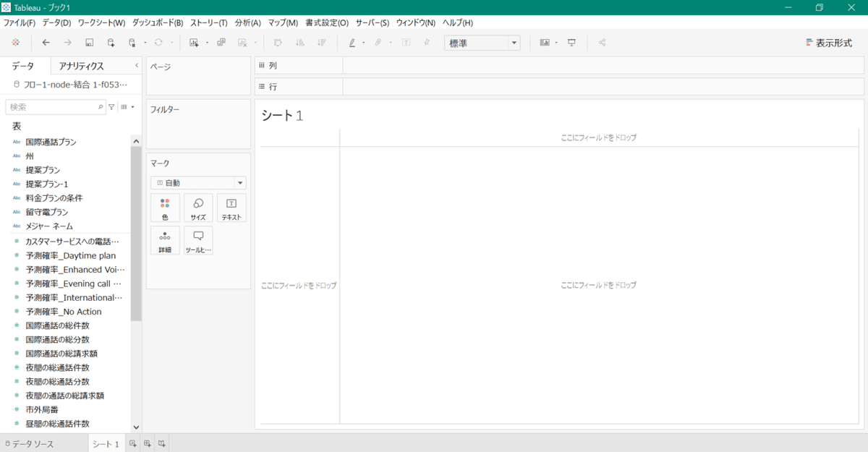Collapse the data pane with the chevron

click(x=137, y=66)
